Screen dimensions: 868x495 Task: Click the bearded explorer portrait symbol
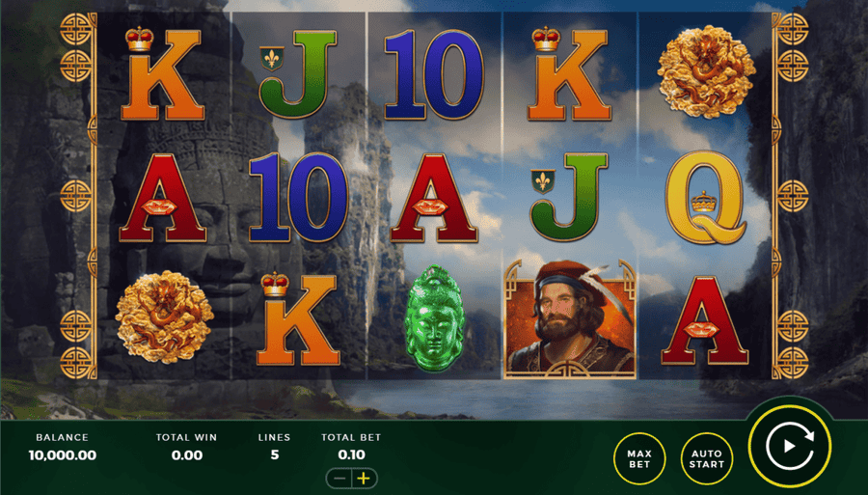[x=570, y=319]
